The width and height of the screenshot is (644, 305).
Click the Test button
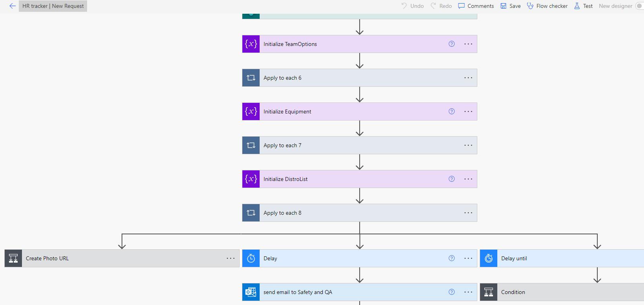(584, 6)
